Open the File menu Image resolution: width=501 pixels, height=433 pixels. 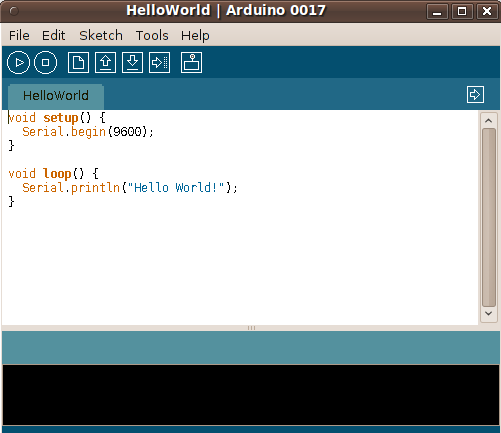[x=19, y=35]
